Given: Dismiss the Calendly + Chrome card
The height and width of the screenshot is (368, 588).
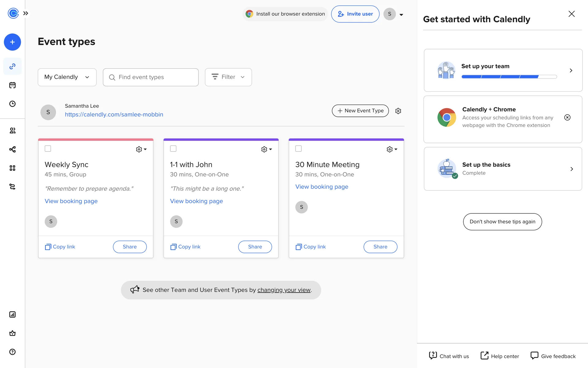Looking at the screenshot, I should click(x=567, y=117).
